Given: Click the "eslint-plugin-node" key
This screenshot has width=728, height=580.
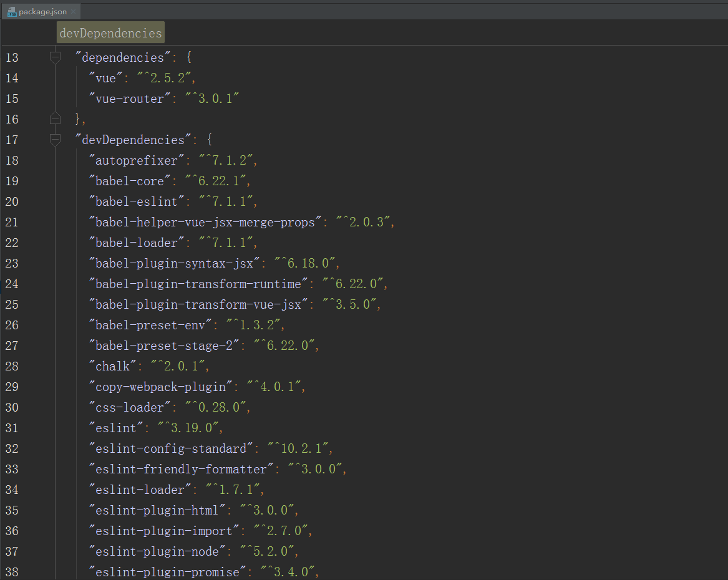Looking at the screenshot, I should click(157, 551).
